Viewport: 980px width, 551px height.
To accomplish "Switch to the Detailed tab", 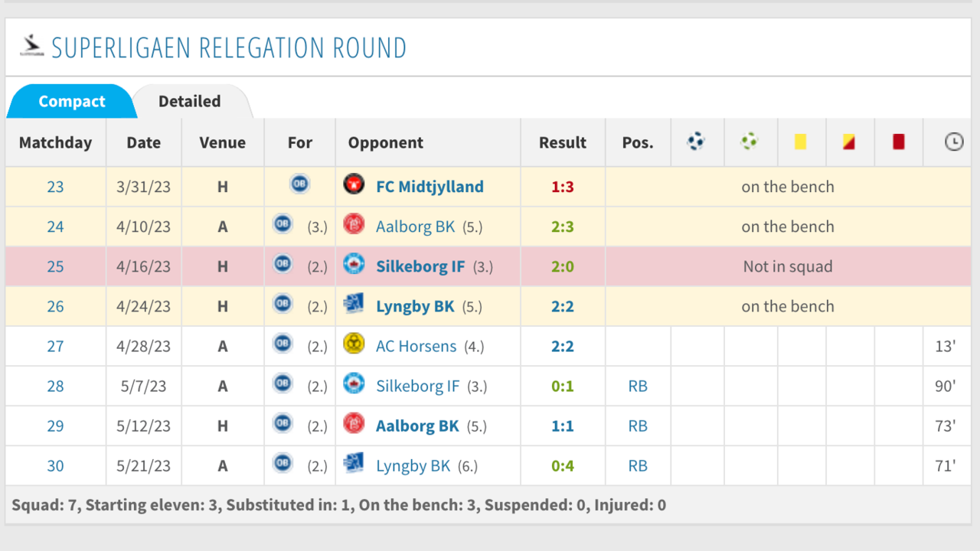I will pos(189,102).
